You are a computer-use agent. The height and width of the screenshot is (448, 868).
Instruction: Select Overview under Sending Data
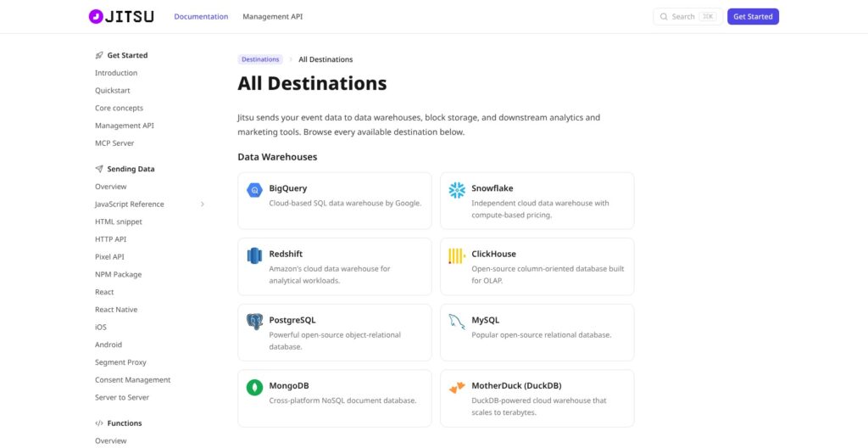[111, 187]
